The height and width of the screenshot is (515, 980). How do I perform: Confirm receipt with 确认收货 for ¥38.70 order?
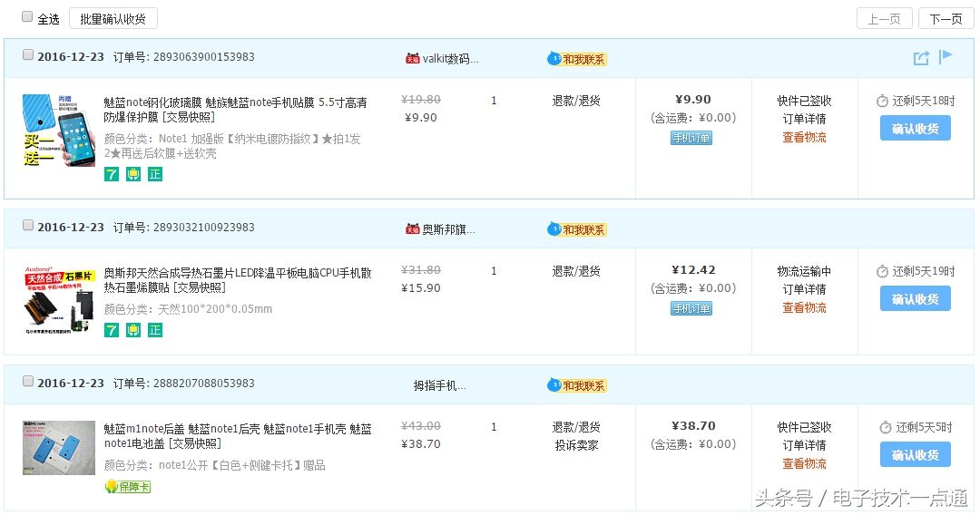916,454
